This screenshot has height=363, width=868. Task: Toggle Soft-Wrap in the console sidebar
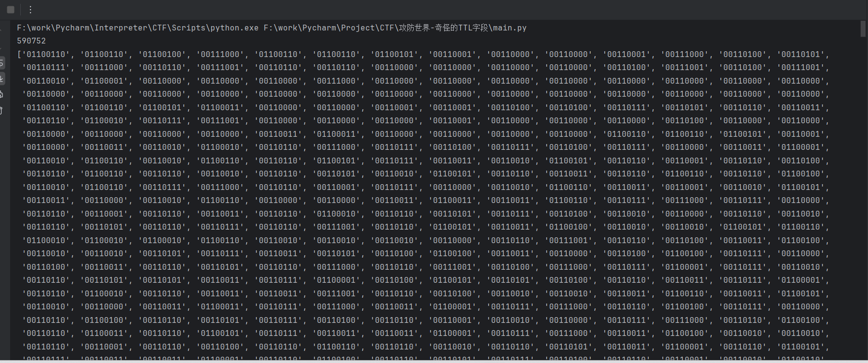[1, 63]
